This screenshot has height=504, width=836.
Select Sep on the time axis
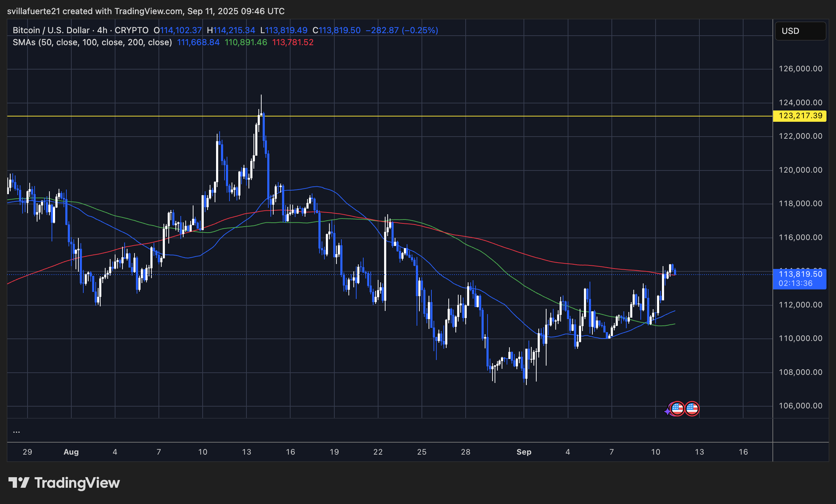point(524,452)
